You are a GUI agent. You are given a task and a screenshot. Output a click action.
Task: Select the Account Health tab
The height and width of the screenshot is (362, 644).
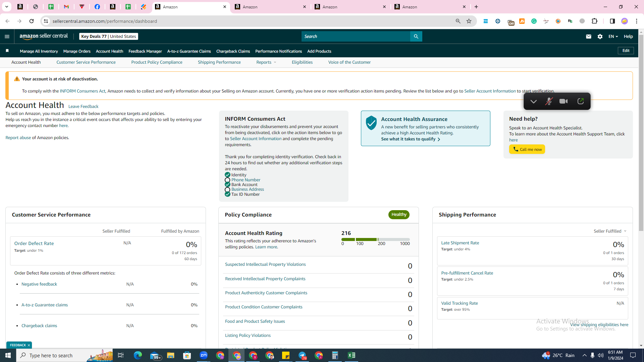tap(26, 62)
